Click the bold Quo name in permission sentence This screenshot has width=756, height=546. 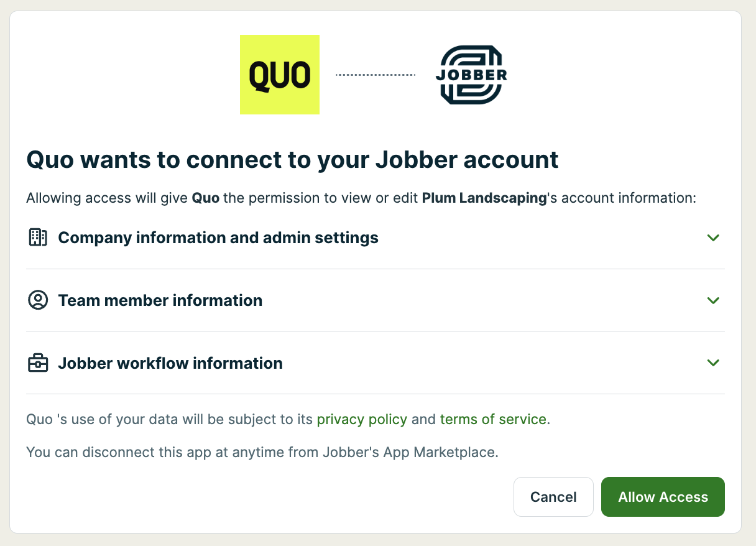205,198
